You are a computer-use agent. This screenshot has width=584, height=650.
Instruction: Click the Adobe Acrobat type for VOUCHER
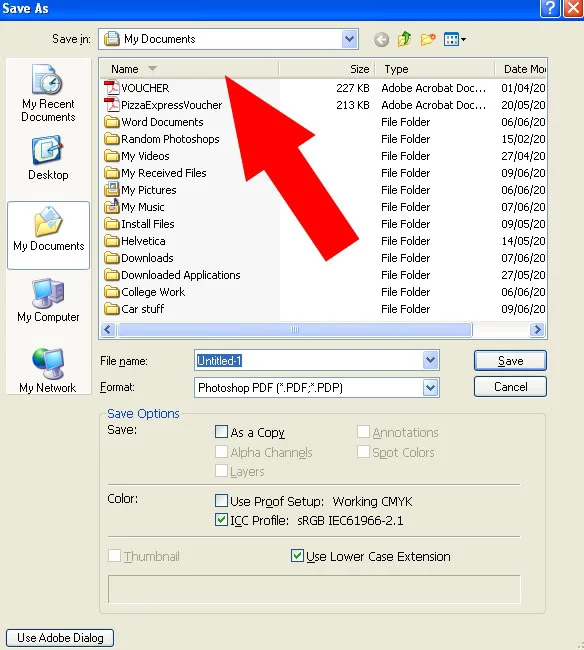(x=434, y=88)
